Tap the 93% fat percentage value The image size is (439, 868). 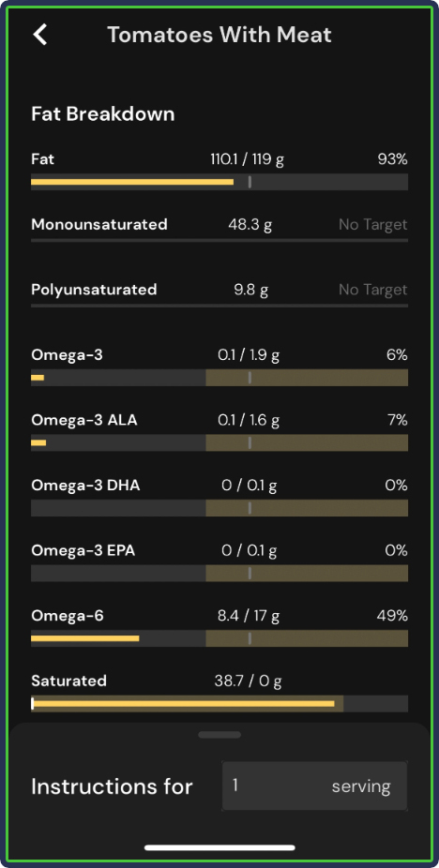[392, 159]
